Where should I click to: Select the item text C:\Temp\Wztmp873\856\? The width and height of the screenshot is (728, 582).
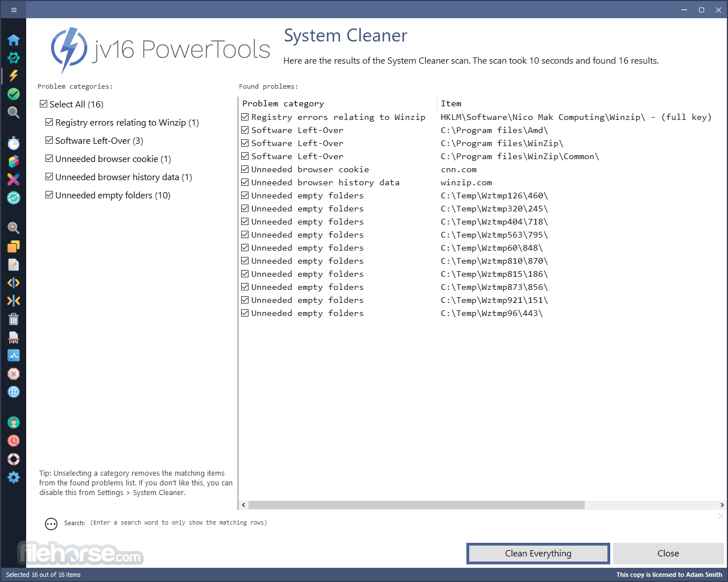coord(494,287)
